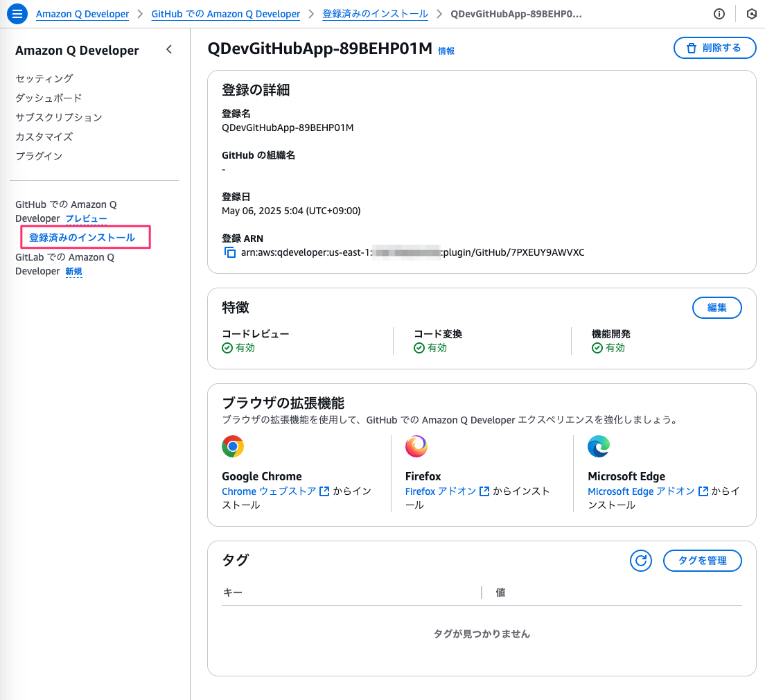Click the 情報 link next to title
The height and width of the screenshot is (700, 765).
coord(446,51)
